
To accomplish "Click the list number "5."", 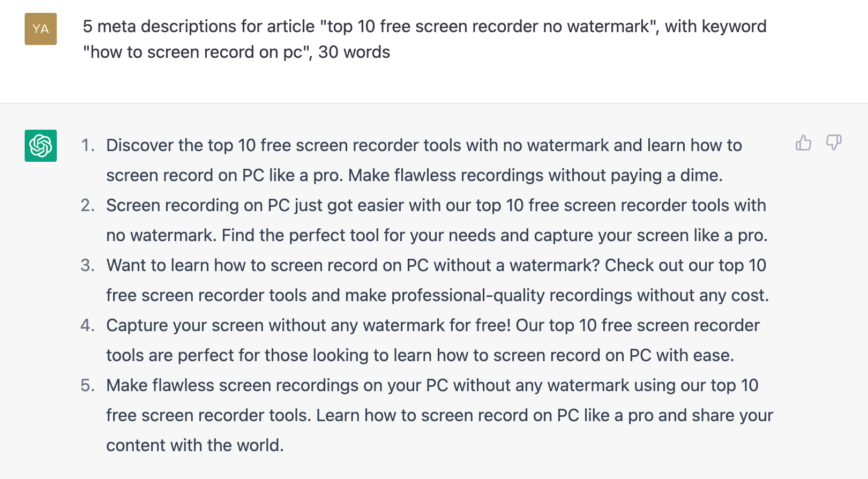I will click(x=88, y=385).
